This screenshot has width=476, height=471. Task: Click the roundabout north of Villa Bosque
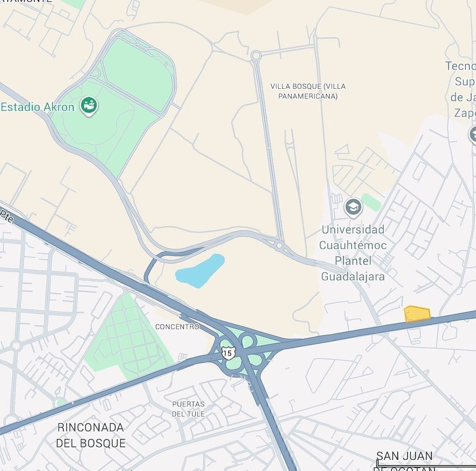pos(256,56)
